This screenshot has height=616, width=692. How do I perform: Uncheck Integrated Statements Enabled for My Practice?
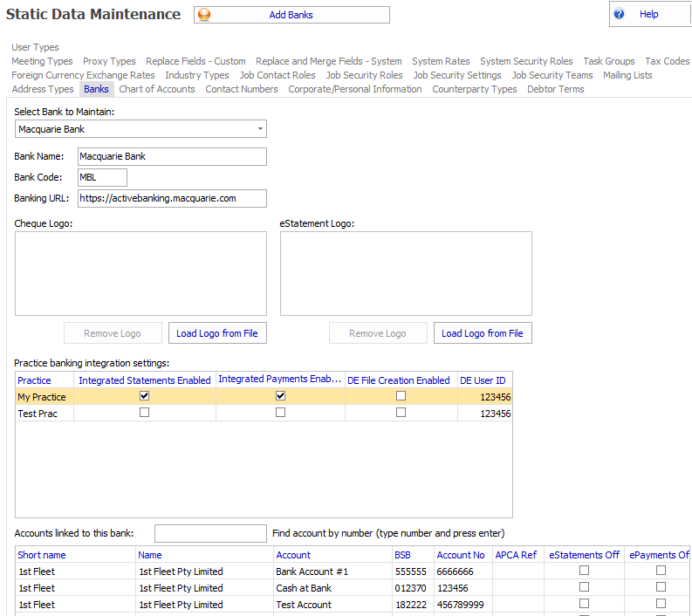point(145,396)
